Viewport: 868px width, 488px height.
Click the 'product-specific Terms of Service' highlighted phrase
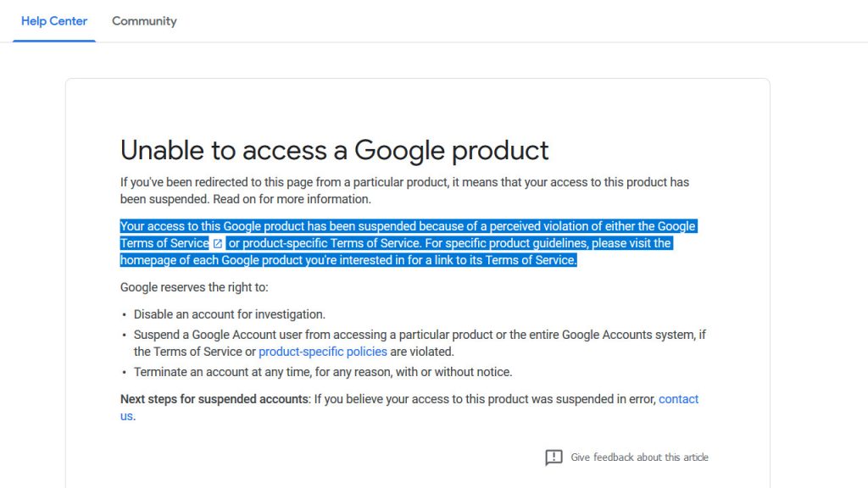pos(331,243)
